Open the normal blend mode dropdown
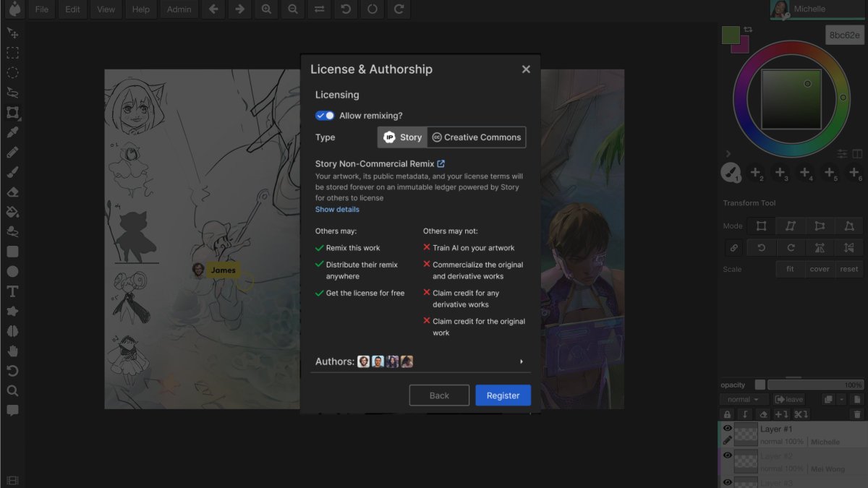Image resolution: width=868 pixels, height=488 pixels. coord(744,399)
